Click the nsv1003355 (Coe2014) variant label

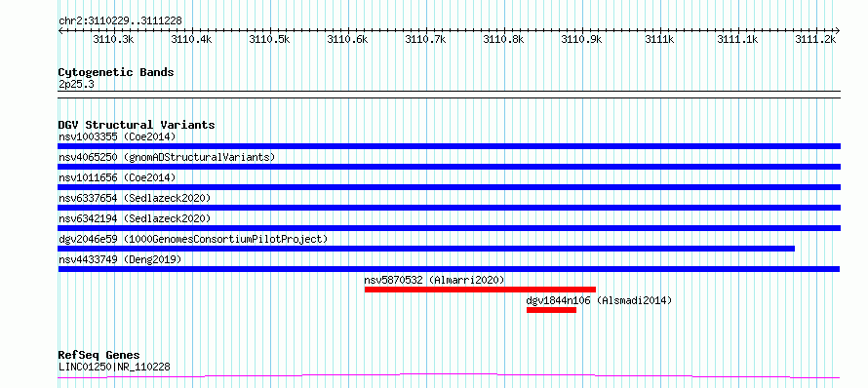tap(117, 136)
